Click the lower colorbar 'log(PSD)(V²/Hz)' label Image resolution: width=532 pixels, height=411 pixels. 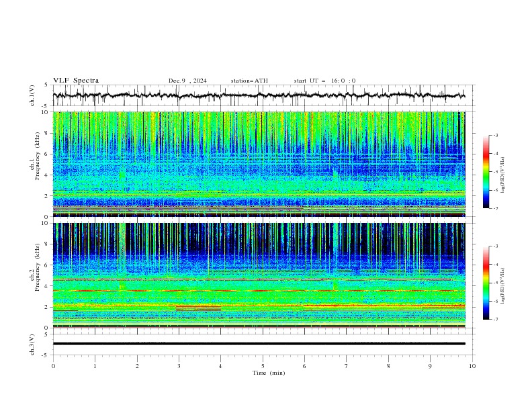pos(503,286)
